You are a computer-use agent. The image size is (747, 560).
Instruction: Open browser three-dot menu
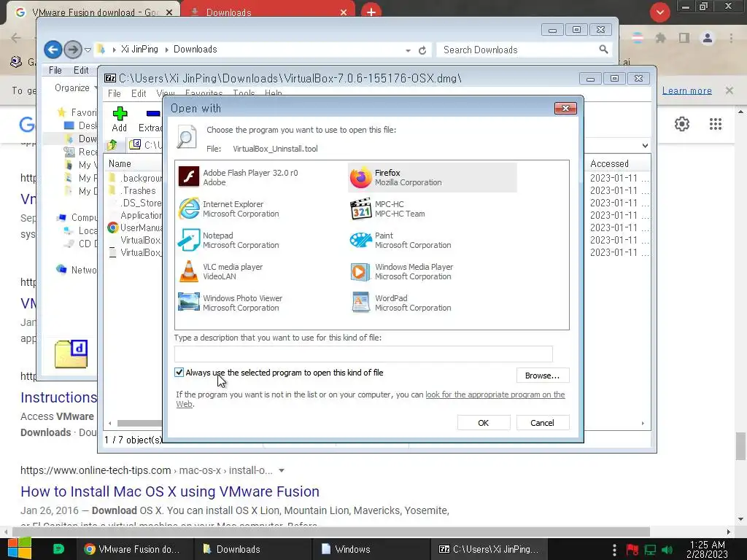point(731,38)
